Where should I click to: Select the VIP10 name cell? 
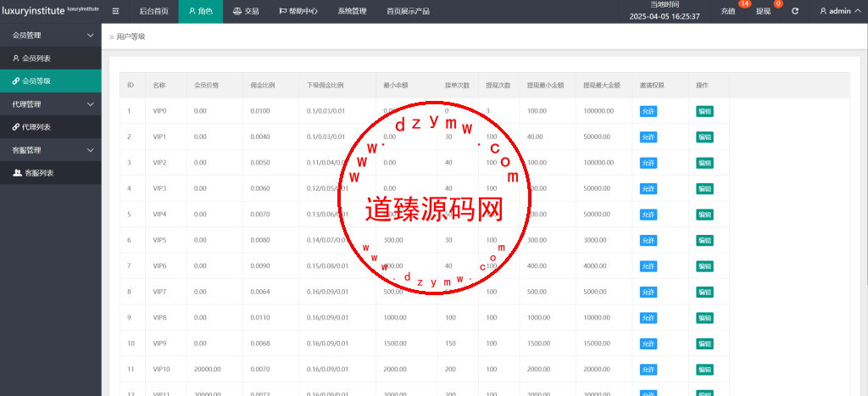[161, 370]
